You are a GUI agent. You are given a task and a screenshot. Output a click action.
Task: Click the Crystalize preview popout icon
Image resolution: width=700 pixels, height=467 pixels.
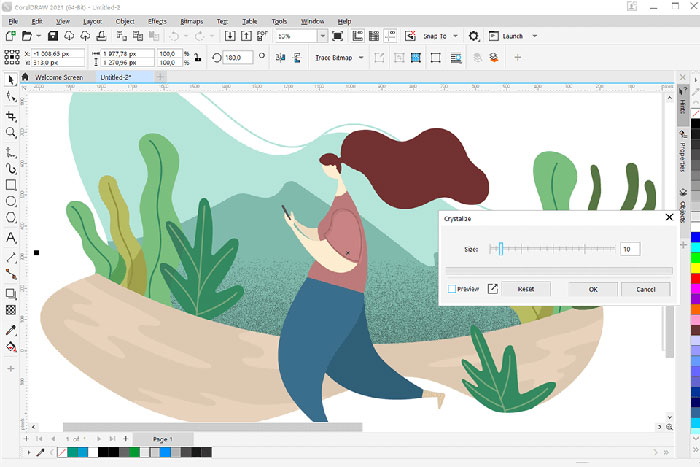pos(492,289)
